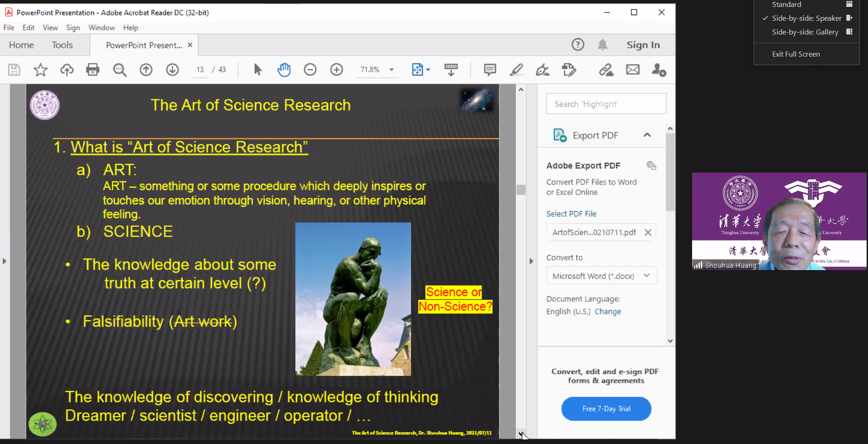The image size is (868, 444).
Task: Click the scrolling mode keyboard icon
Action: tap(451, 70)
